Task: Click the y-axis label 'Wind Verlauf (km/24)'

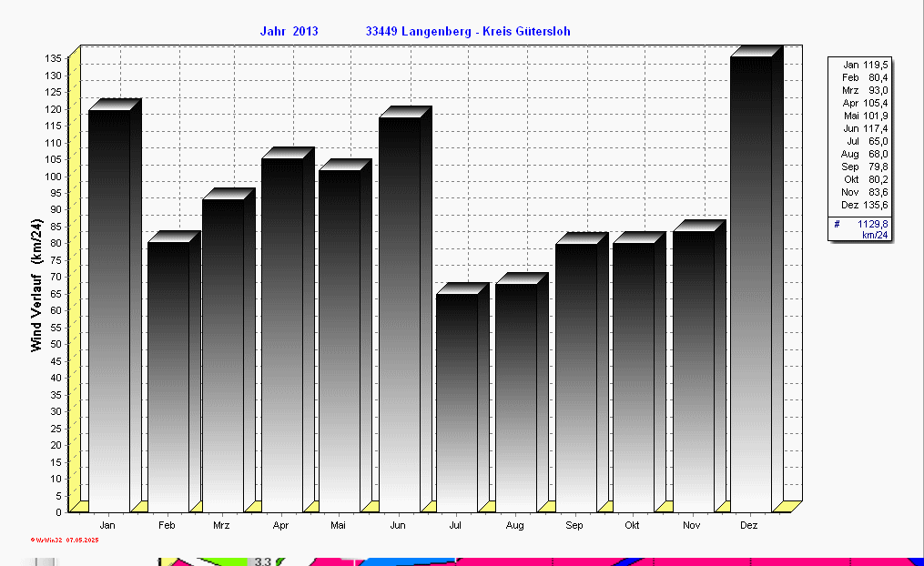Action: point(36,286)
